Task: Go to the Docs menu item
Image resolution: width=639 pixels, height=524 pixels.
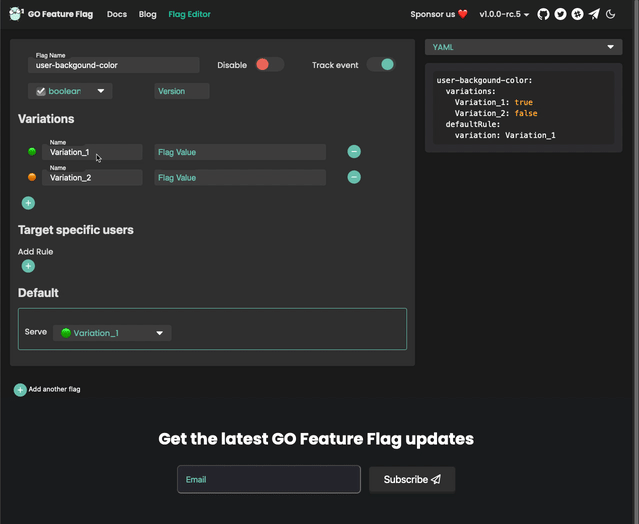Action: (117, 15)
